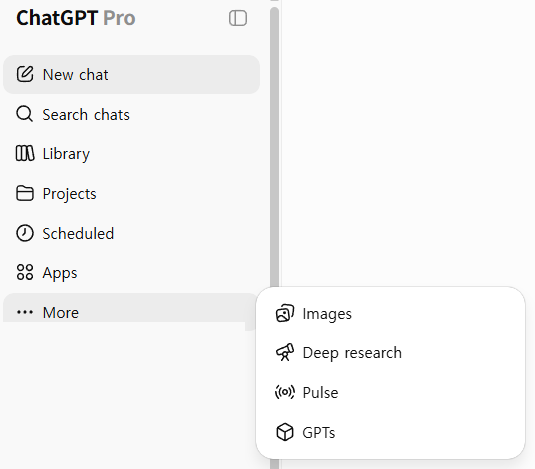Click the GPTs cube icon
Viewport: 535px width, 469px height.
point(285,432)
